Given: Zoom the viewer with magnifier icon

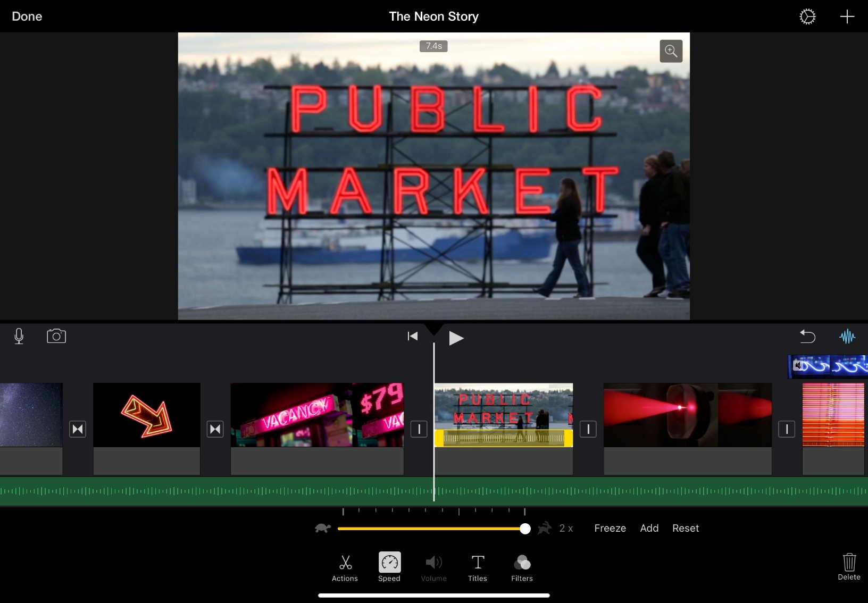Looking at the screenshot, I should tap(671, 51).
